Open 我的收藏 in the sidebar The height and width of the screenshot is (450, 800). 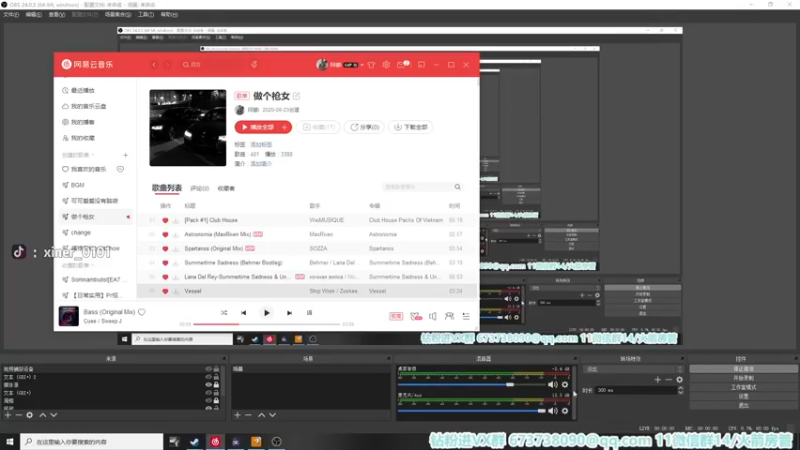(x=83, y=138)
